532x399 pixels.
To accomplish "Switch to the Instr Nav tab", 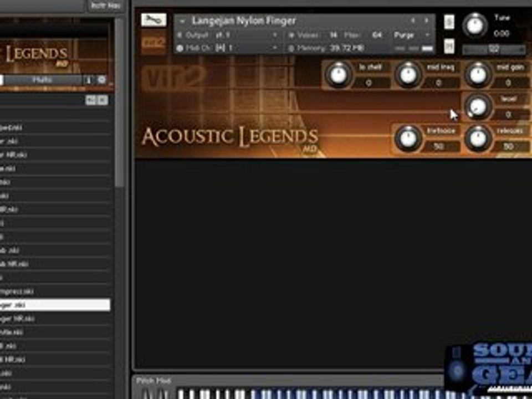I will 106,6.
